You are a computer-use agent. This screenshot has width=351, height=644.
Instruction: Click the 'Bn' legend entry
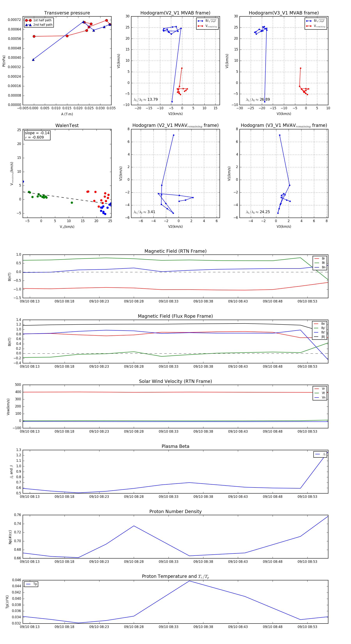tap(320, 268)
